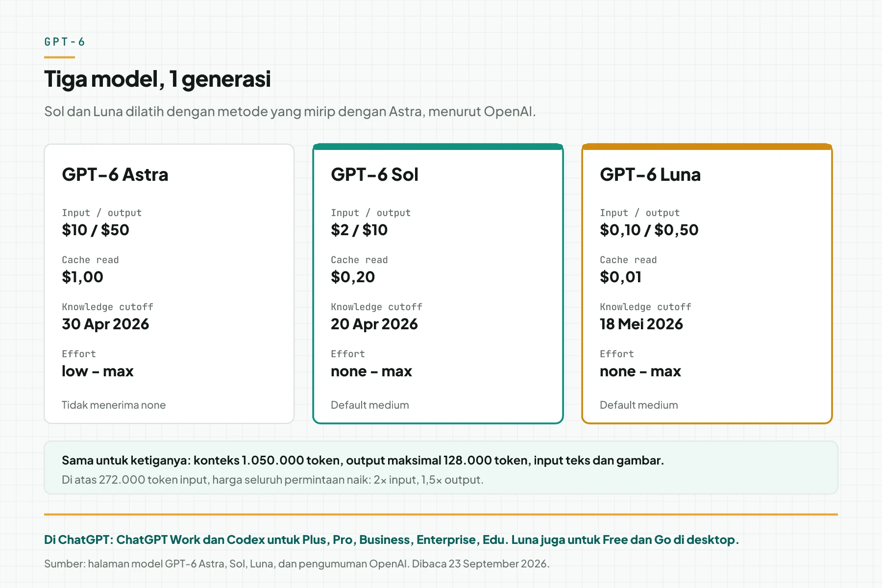The width and height of the screenshot is (882, 588).
Task: Click the Luna cache read value $0,01
Action: [x=621, y=277]
